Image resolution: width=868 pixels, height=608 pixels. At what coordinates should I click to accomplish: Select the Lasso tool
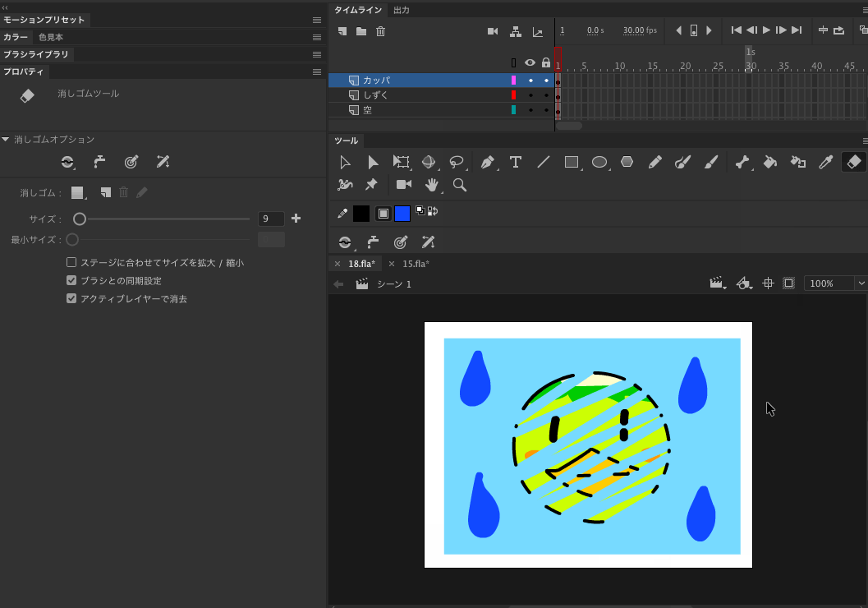point(457,162)
